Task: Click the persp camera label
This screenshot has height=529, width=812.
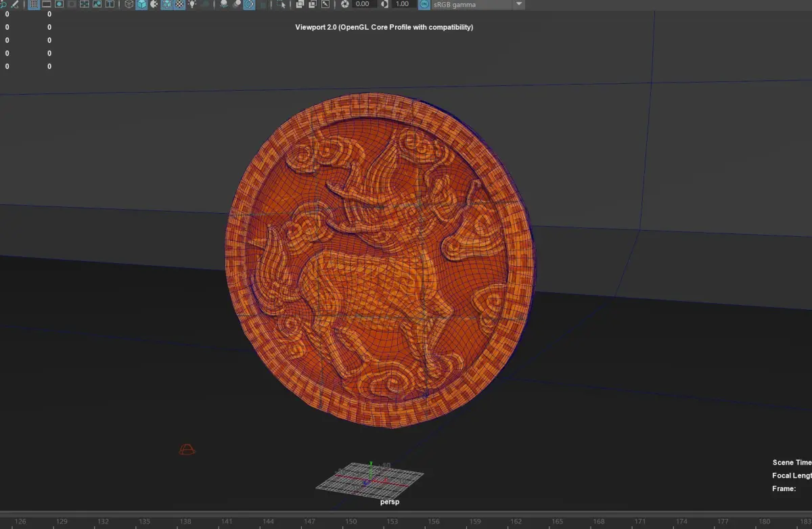Action: 390,502
